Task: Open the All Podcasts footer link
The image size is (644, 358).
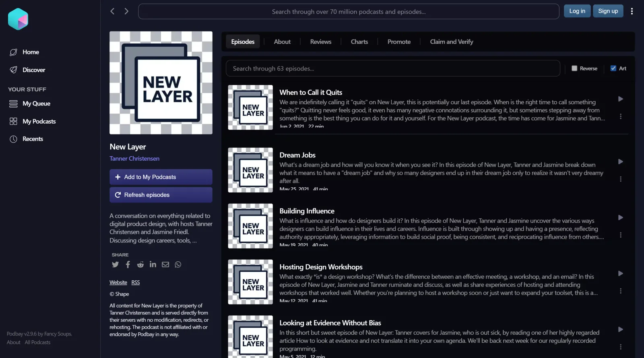Action: pyautogui.click(x=37, y=342)
